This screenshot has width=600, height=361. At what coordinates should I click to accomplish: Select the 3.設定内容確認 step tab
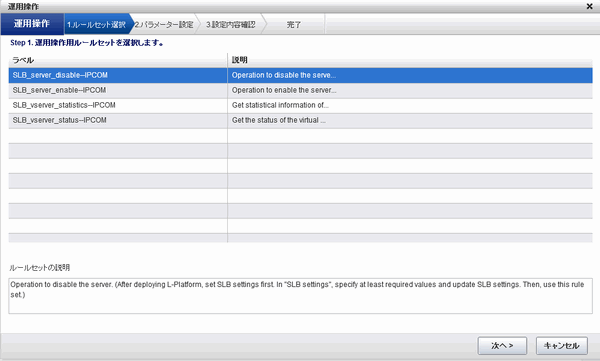[x=230, y=25]
